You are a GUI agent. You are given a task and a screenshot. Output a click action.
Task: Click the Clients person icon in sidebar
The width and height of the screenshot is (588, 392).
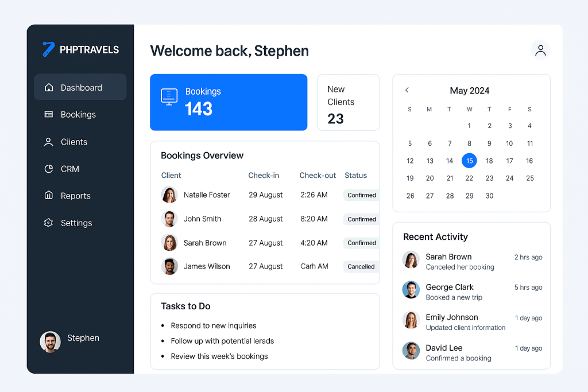(x=49, y=142)
